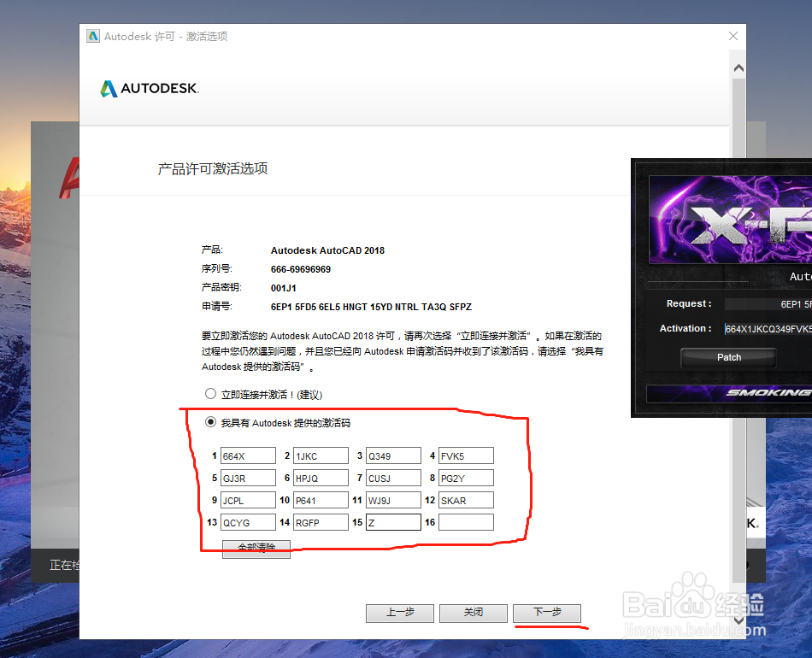Click activation code field 1 containing 664X
812x658 pixels.
248,455
